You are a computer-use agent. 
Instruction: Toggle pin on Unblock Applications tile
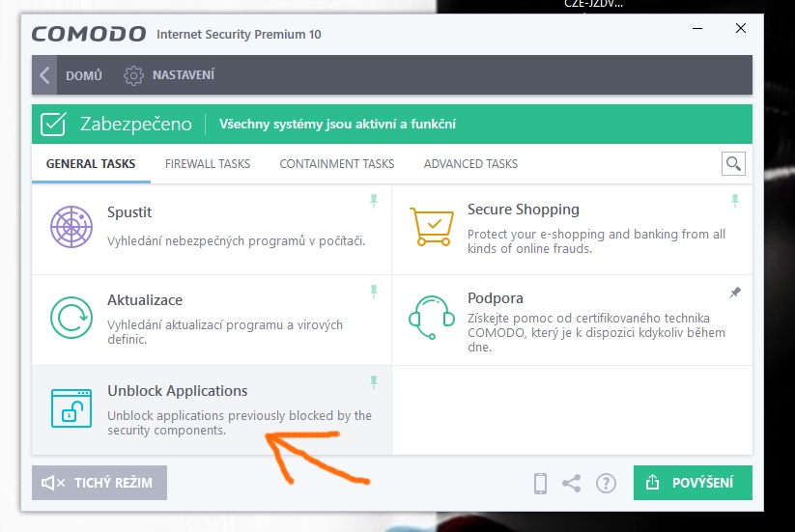click(x=374, y=382)
